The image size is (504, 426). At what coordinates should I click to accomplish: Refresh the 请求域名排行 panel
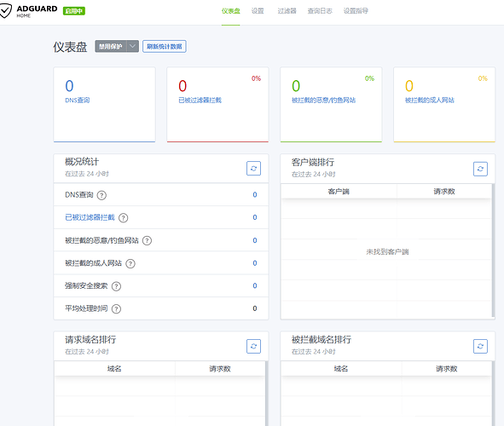pyautogui.click(x=253, y=346)
